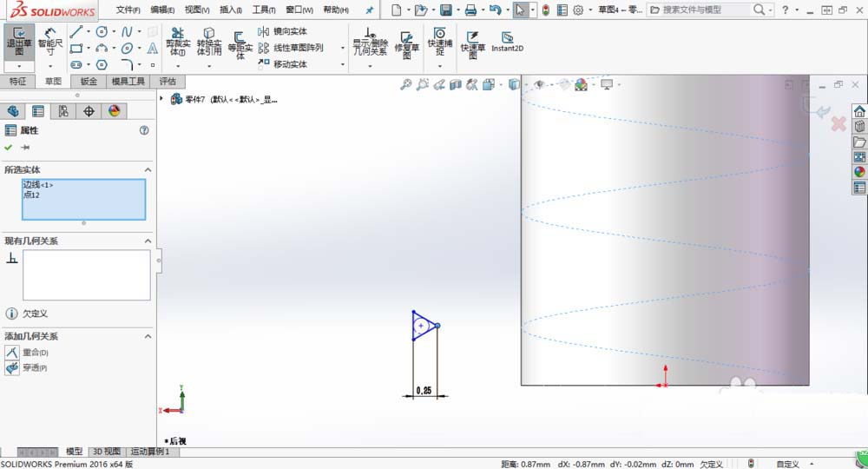Image resolution: width=868 pixels, height=469 pixels.
Task: Select the Ellipse sketch tool
Action: (x=127, y=48)
